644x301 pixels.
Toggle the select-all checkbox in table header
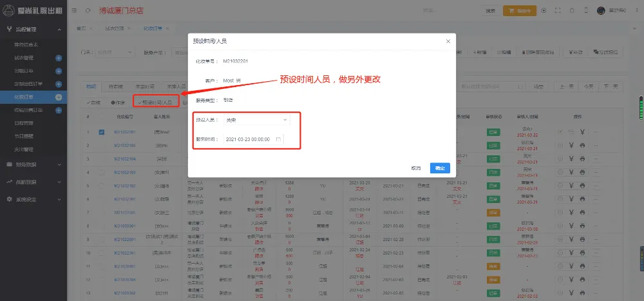102,117
